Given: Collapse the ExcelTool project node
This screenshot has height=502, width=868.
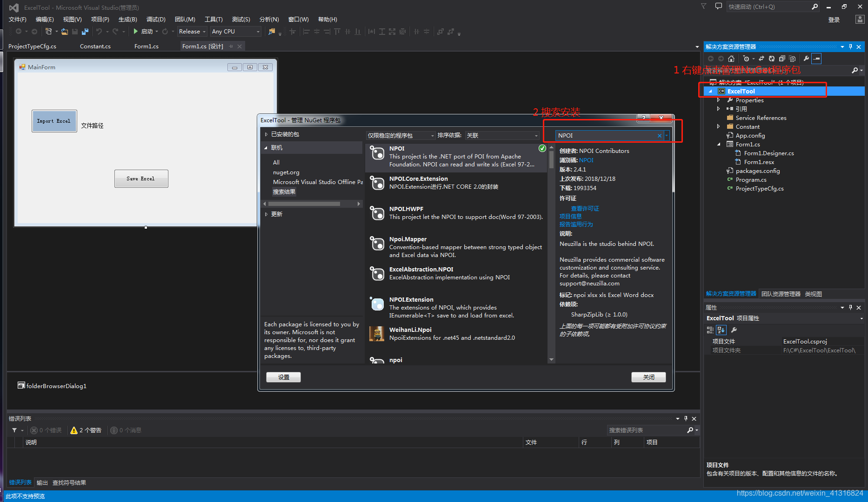Looking at the screenshot, I should pos(710,92).
